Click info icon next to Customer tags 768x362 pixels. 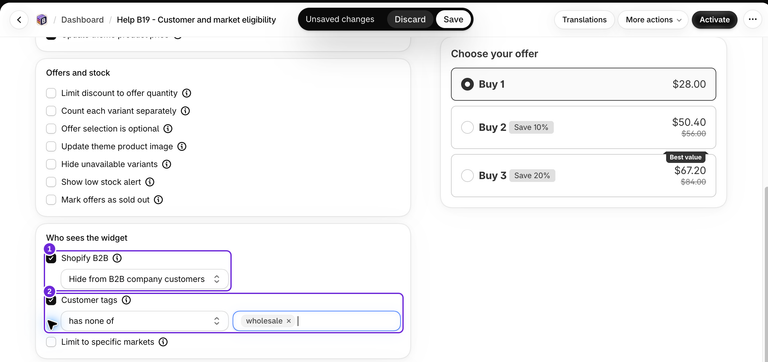126,300
